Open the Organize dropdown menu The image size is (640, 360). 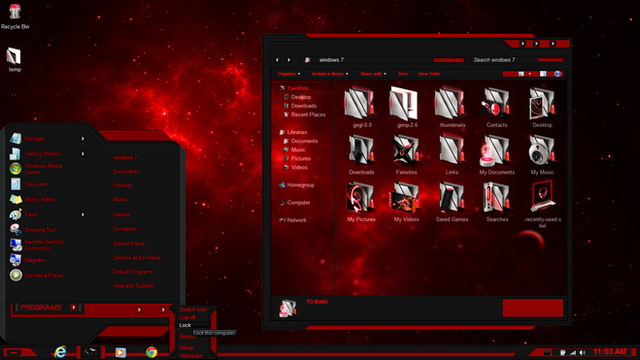[x=289, y=74]
